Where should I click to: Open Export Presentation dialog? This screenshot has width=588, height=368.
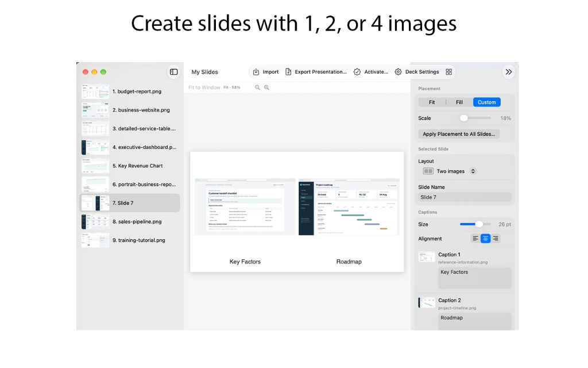click(x=316, y=72)
